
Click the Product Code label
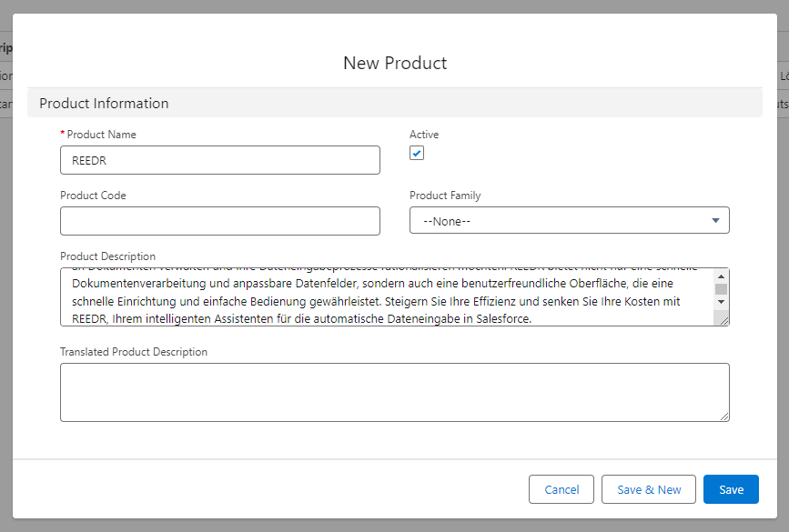pyautogui.click(x=93, y=196)
